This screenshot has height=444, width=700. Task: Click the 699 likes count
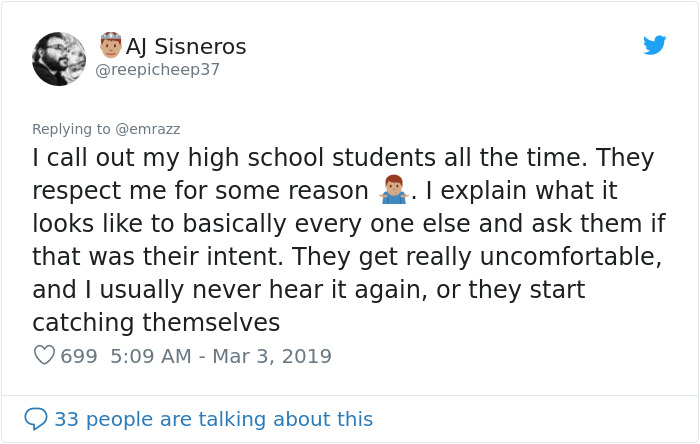point(79,356)
